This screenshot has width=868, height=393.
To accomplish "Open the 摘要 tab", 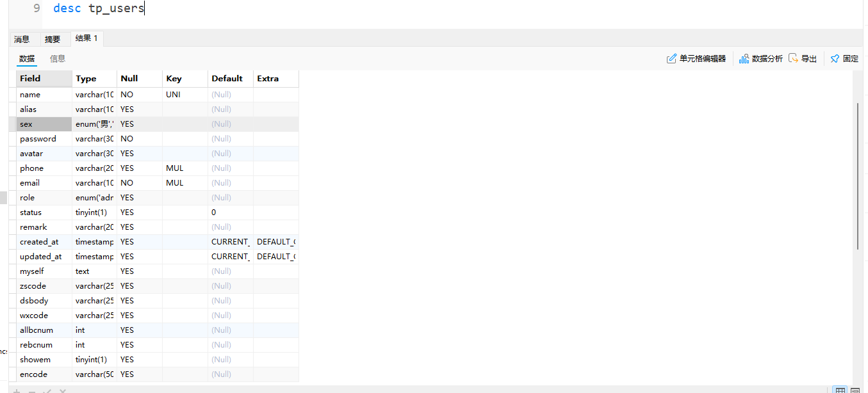I will point(53,39).
